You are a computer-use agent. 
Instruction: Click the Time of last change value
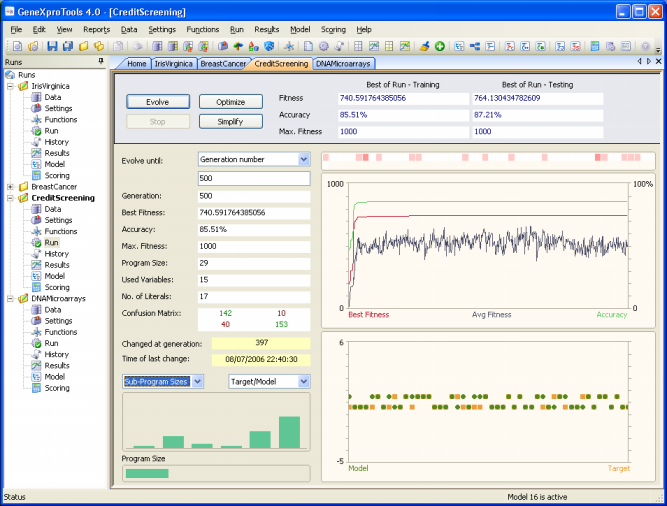point(261,359)
